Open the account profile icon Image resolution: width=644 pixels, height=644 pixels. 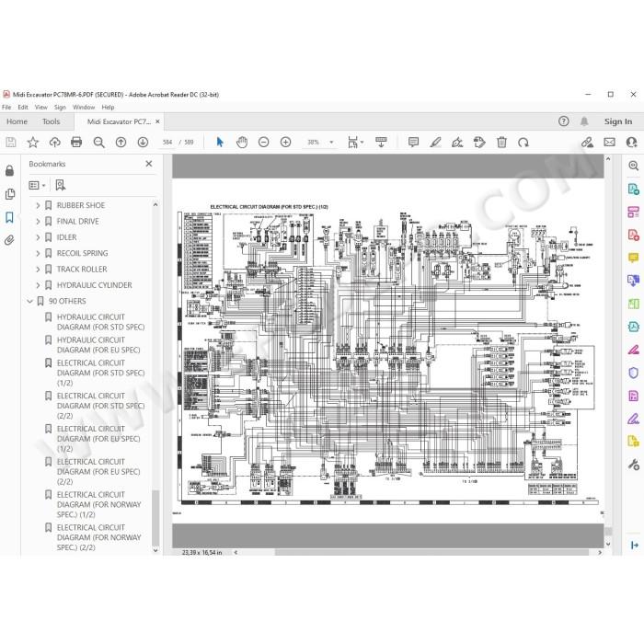[631, 142]
